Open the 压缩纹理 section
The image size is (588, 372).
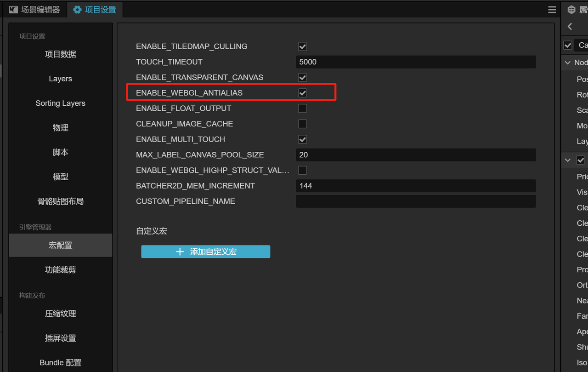coord(61,314)
